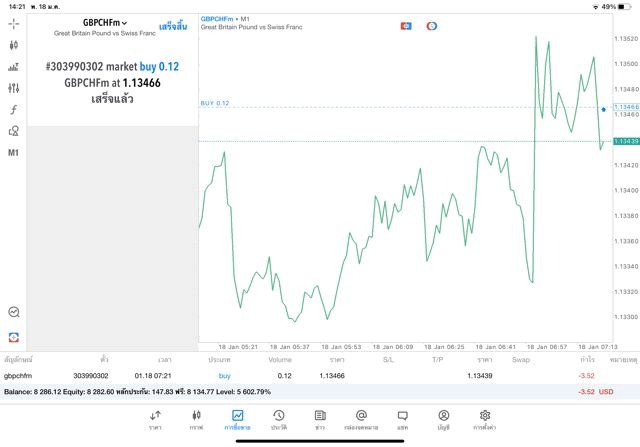640x447 pixels.
Task: Expand the GBPCHFm symbol dropdown
Action: (x=105, y=21)
